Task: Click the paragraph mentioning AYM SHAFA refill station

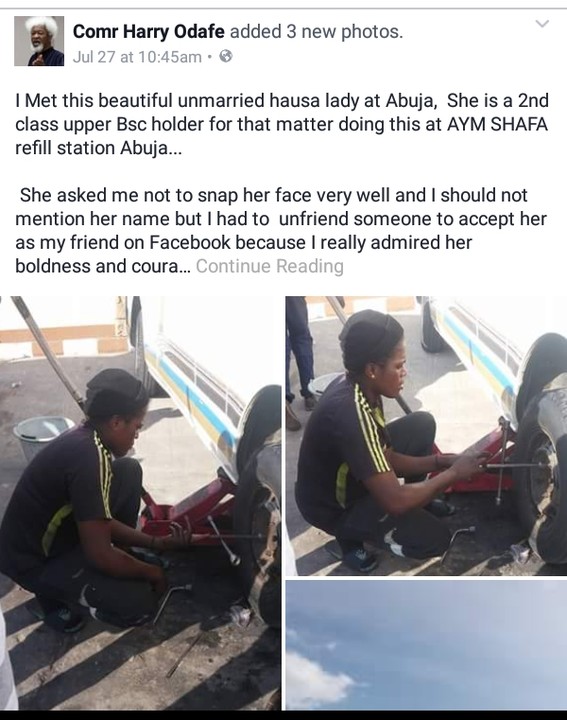Action: (281, 124)
